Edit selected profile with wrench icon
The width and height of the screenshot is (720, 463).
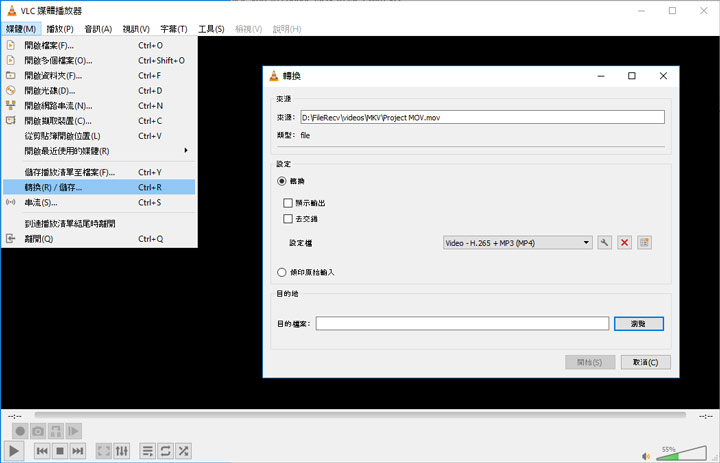click(x=605, y=243)
